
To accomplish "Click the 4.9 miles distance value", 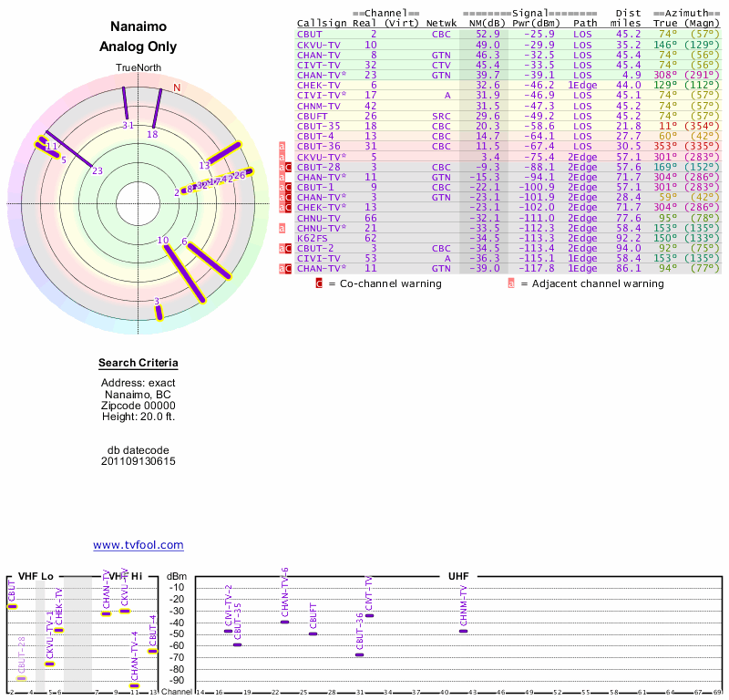I will [631, 76].
